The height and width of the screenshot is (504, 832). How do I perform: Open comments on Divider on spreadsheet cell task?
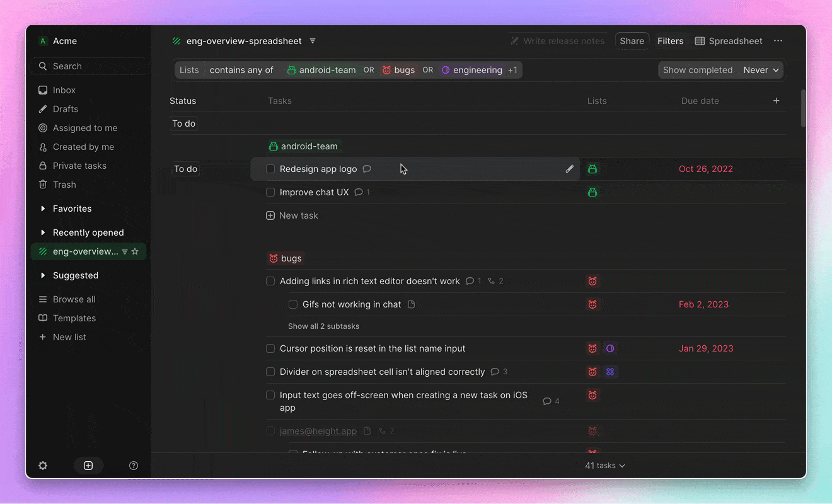coord(499,372)
